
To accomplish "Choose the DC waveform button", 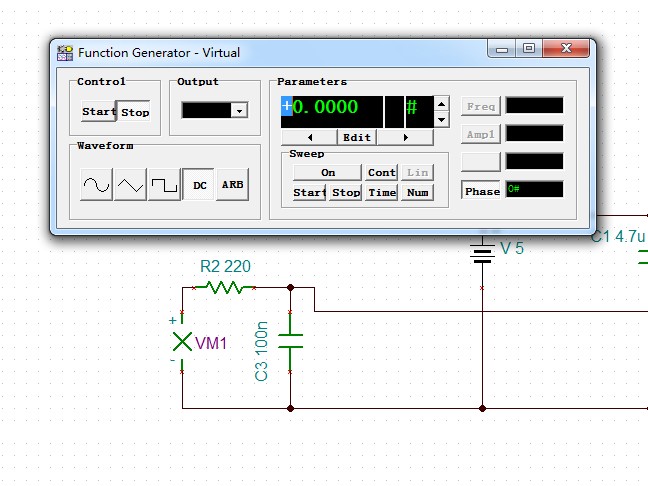I will click(x=198, y=185).
